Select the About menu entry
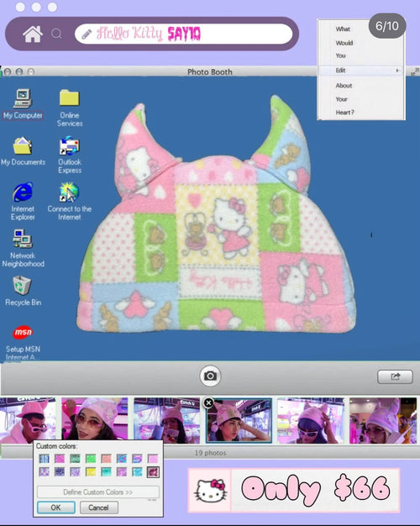Viewport: 420px width, 526px height. click(344, 86)
